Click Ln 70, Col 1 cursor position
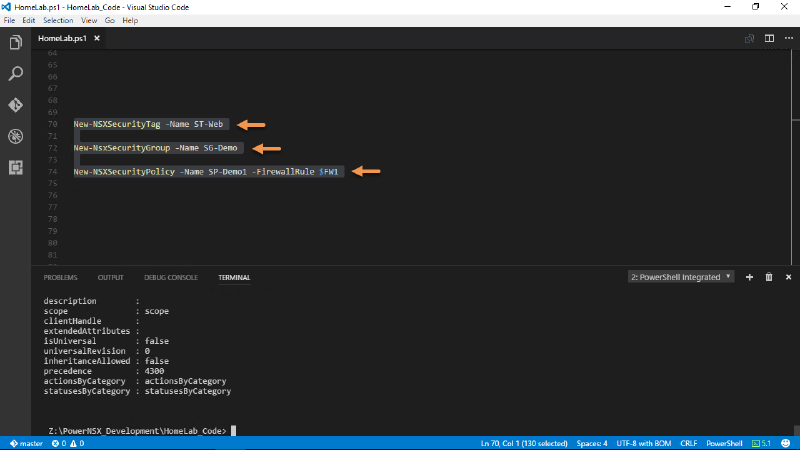 [524, 443]
